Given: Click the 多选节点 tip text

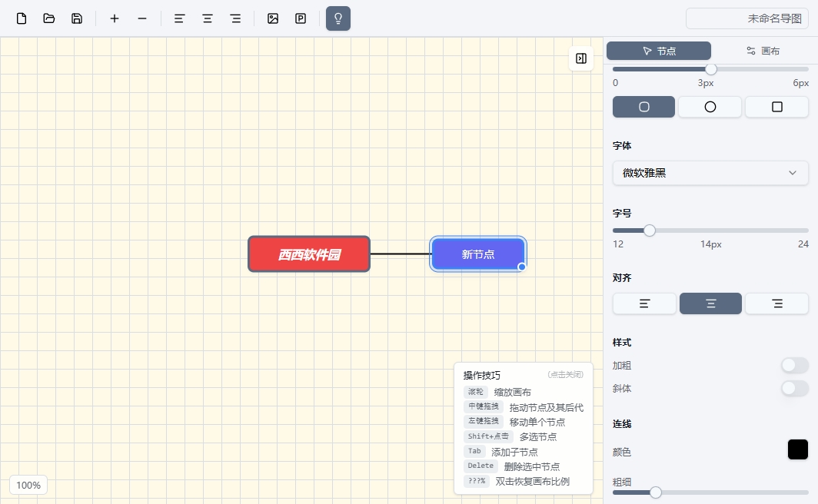Looking at the screenshot, I should [x=538, y=436].
